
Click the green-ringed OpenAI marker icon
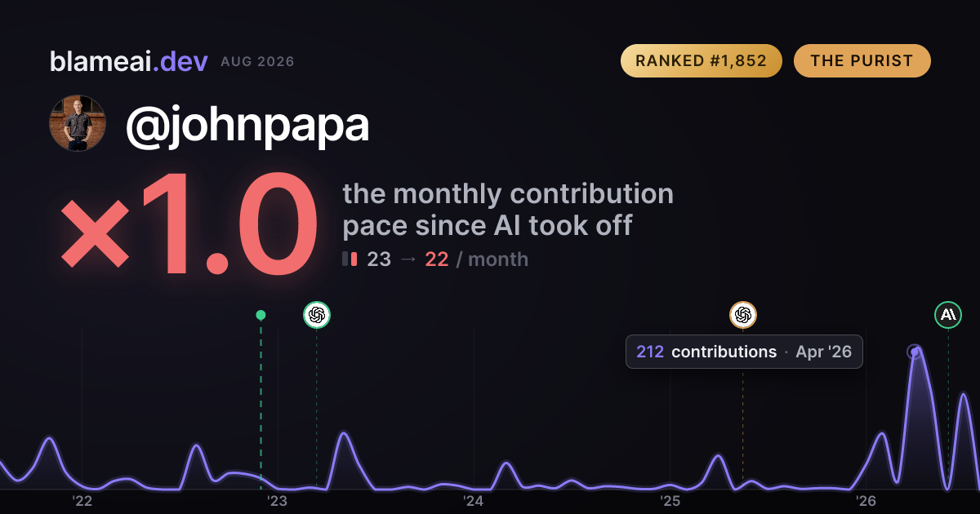(317, 314)
